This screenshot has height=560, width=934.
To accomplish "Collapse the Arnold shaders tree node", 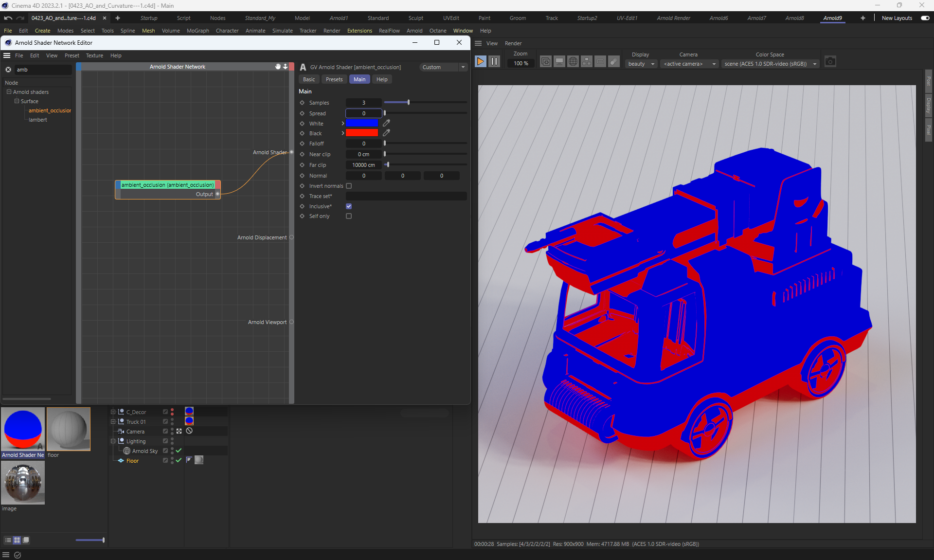I will (x=9, y=92).
